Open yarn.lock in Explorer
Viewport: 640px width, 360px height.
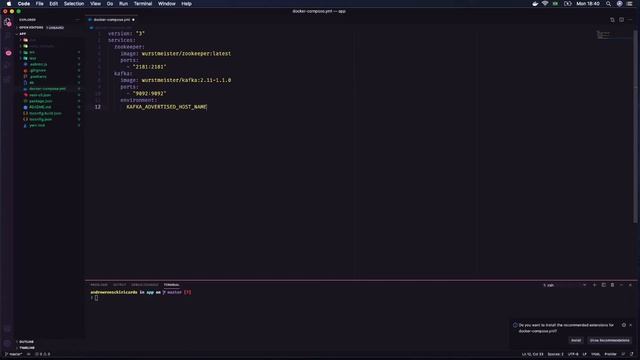click(x=37, y=125)
